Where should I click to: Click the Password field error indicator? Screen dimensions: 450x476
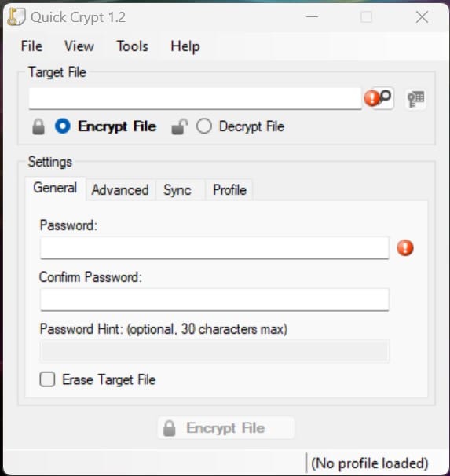[405, 247]
